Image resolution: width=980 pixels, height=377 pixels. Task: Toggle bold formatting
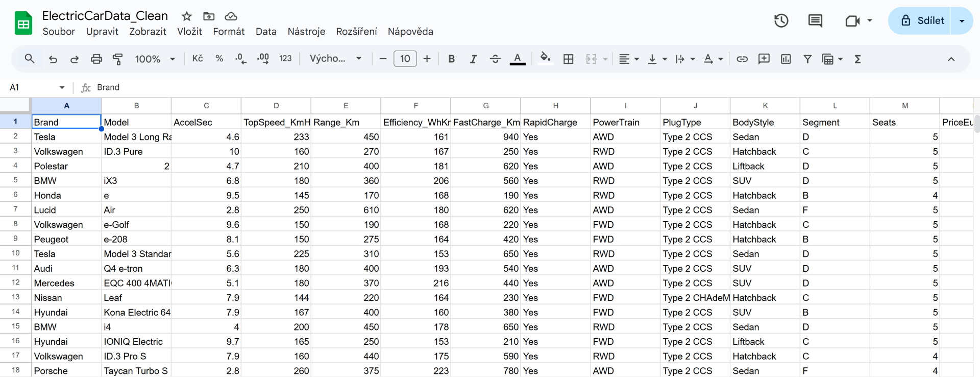tap(451, 59)
